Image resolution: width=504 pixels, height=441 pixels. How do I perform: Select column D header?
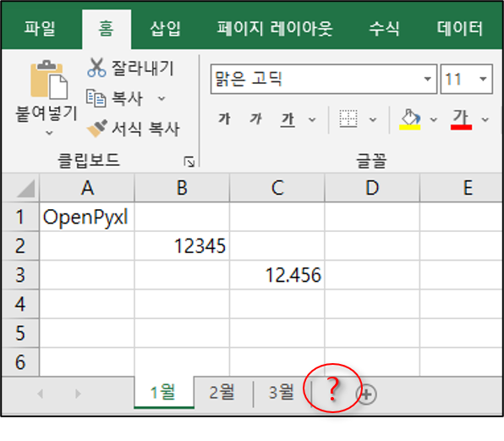(x=372, y=188)
